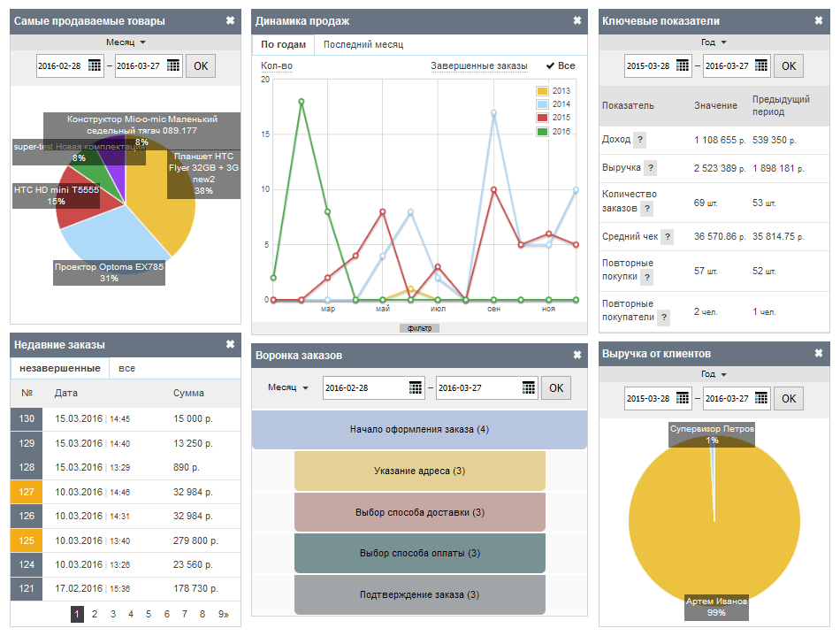Jump to orders page 9»

224,614
